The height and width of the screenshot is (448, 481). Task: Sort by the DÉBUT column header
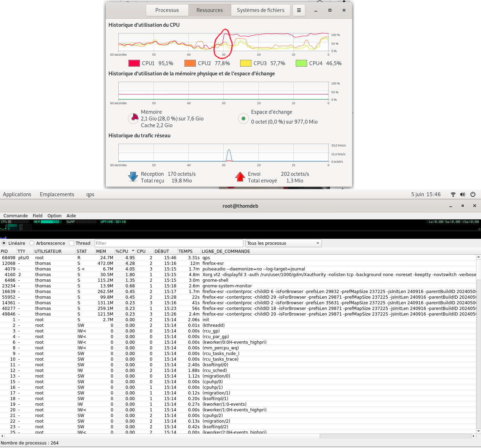point(165,251)
